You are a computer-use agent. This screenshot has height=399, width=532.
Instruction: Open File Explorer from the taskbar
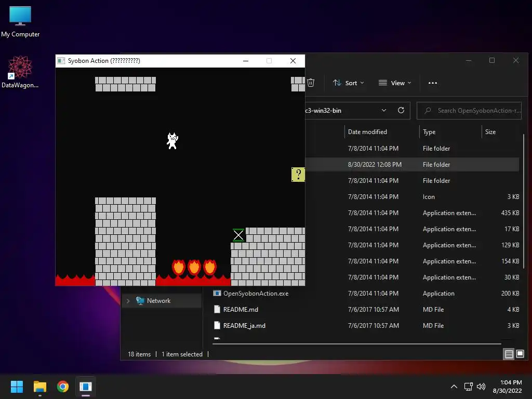point(39,387)
